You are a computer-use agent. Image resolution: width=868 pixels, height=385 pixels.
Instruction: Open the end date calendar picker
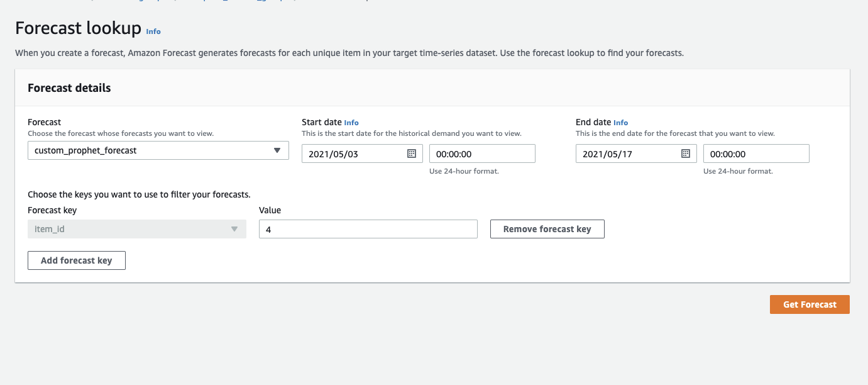[x=686, y=153]
